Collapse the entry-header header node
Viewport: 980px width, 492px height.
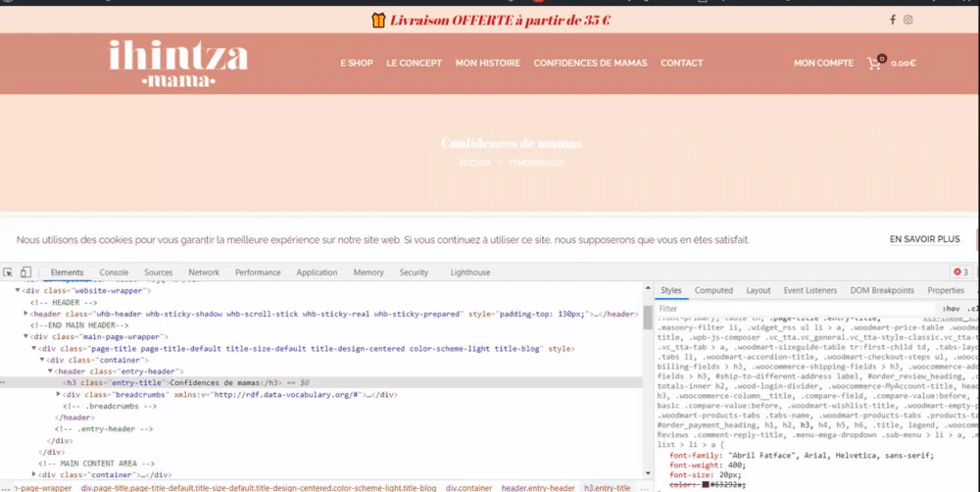50,371
